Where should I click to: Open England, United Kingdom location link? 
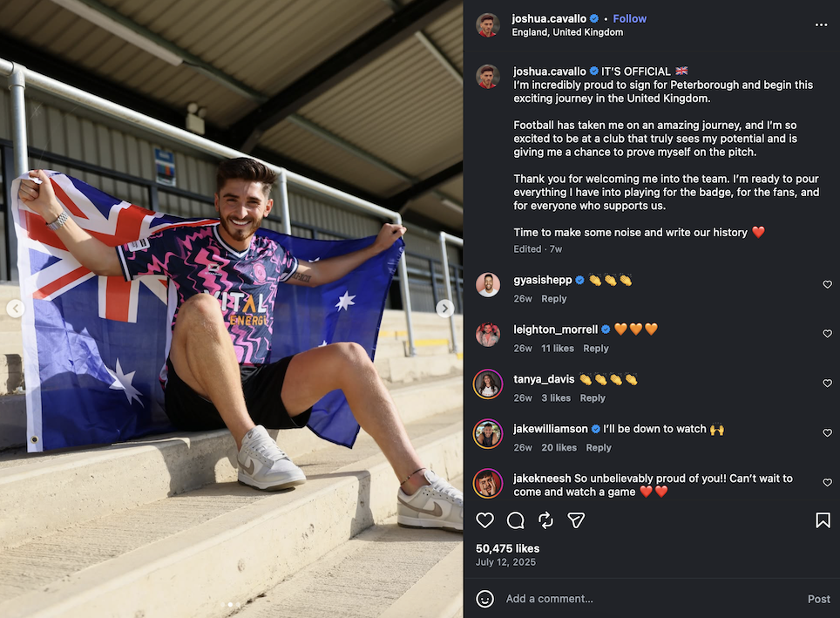coord(567,32)
